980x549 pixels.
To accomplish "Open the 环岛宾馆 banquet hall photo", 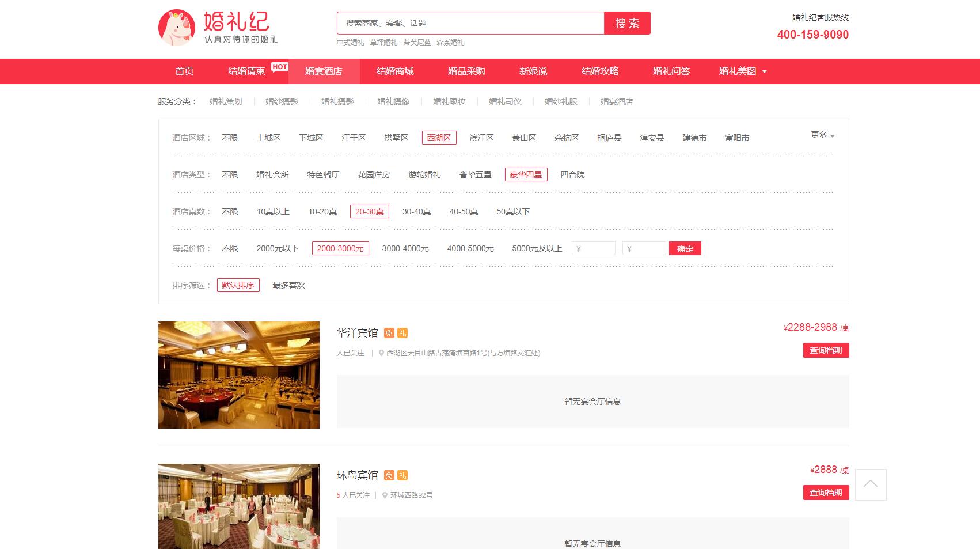I will pyautogui.click(x=239, y=506).
